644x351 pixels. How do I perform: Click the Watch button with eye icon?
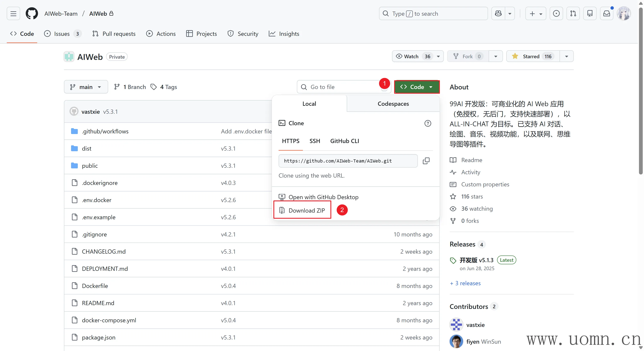pos(412,57)
